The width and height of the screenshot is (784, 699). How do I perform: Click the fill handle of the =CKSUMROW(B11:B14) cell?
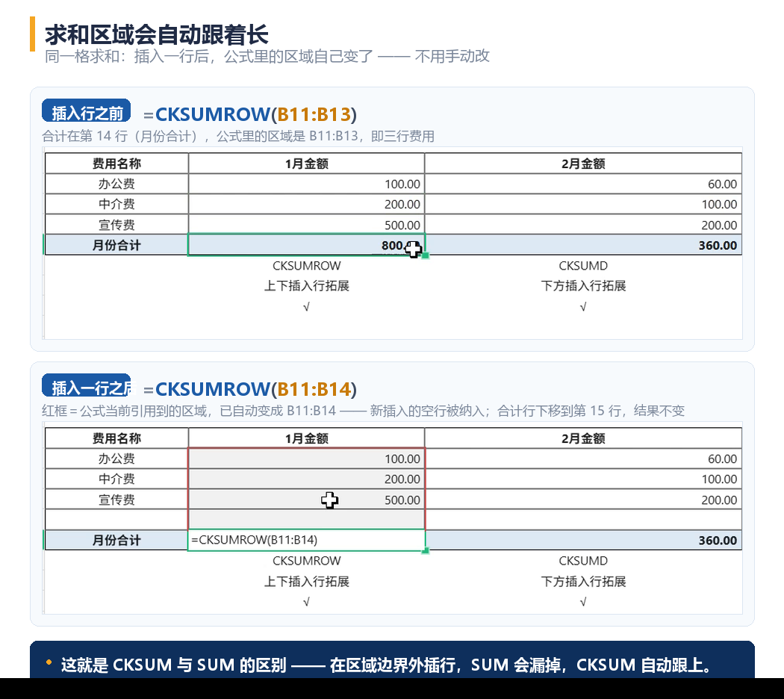coord(426,550)
